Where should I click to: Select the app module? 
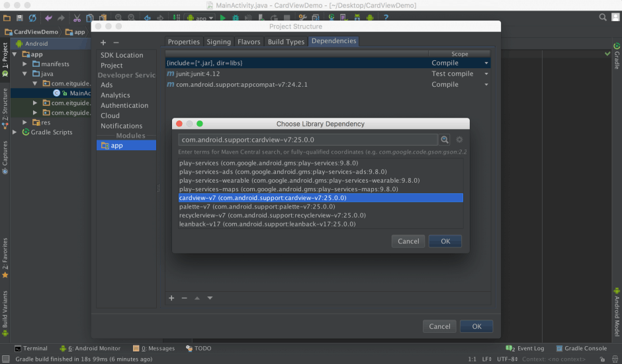(x=126, y=146)
